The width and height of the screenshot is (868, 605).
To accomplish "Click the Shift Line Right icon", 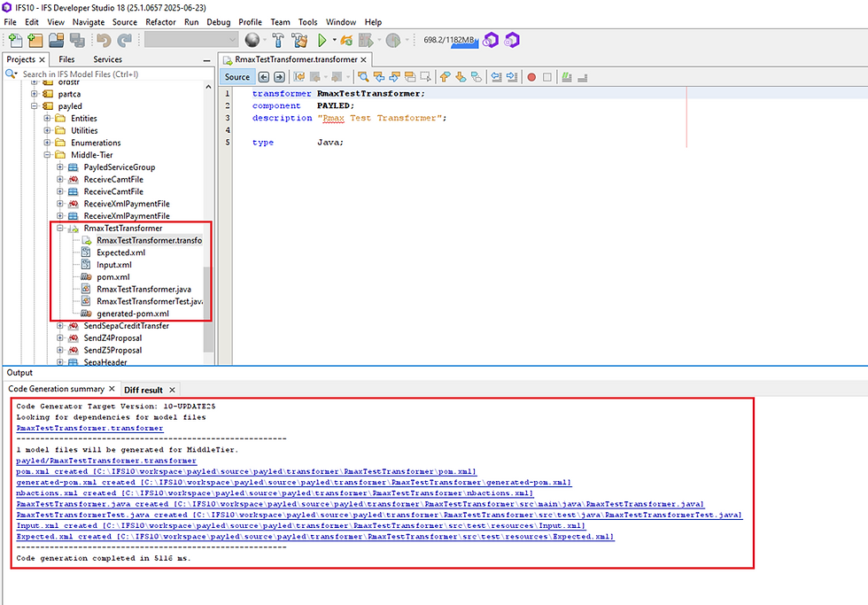I will [512, 77].
